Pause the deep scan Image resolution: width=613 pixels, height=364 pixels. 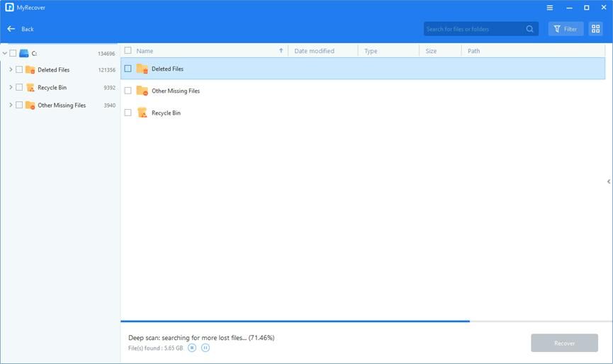[x=206, y=348]
